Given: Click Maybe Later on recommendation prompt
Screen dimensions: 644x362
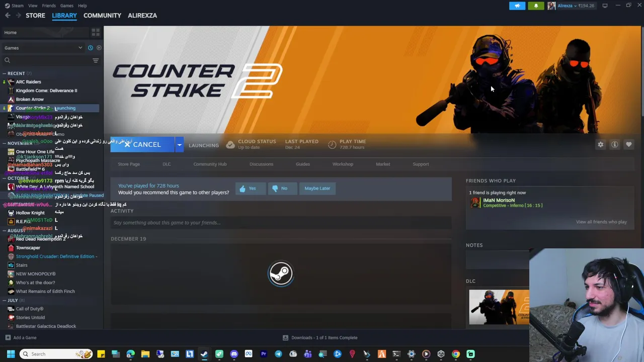Looking at the screenshot, I should point(317,189).
